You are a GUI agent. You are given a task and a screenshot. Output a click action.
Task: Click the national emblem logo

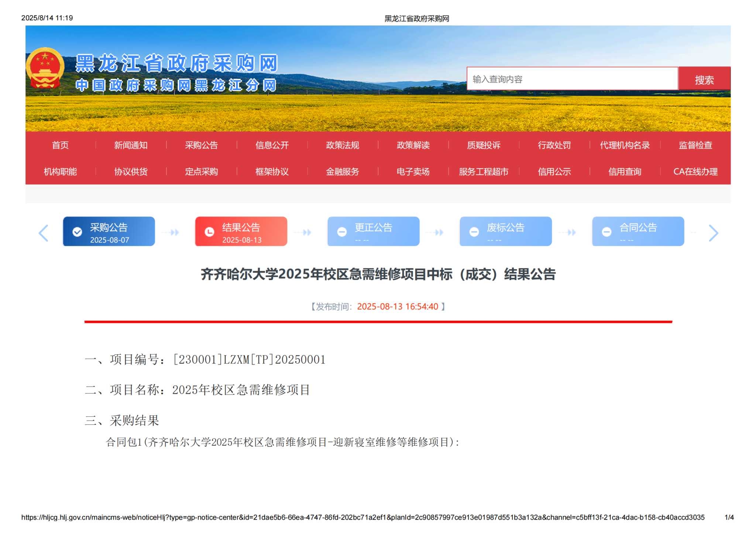[45, 68]
